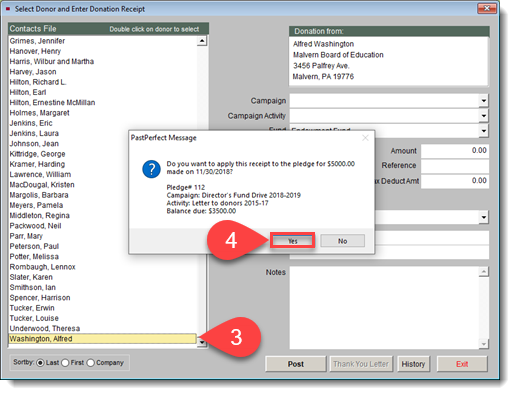Select Rombaugh, Lennox in contacts
The image size is (515, 396).
pyautogui.click(x=43, y=267)
